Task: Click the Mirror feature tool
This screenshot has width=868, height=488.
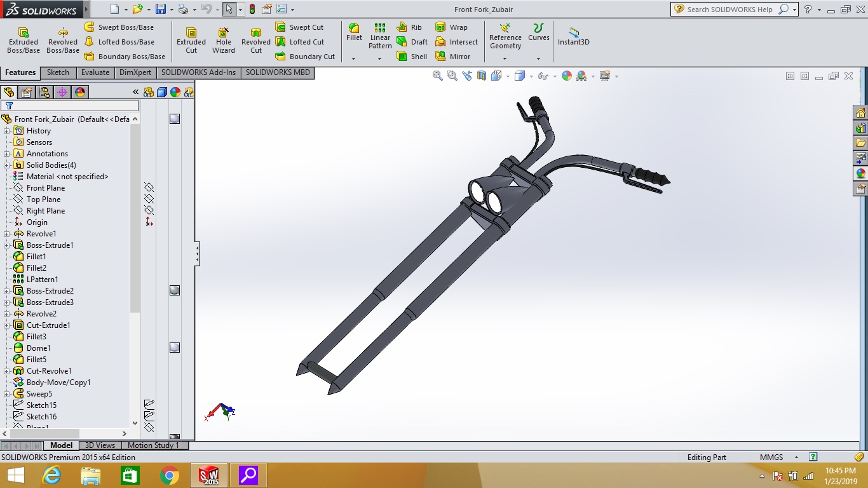Action: (453, 57)
